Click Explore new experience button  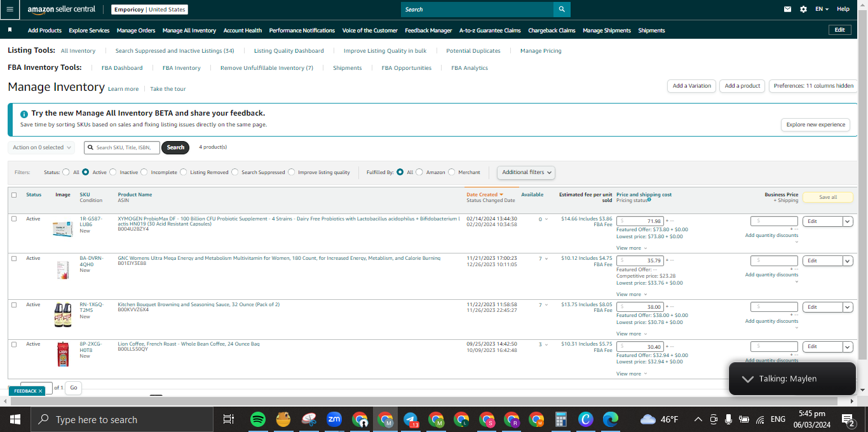[x=816, y=125]
